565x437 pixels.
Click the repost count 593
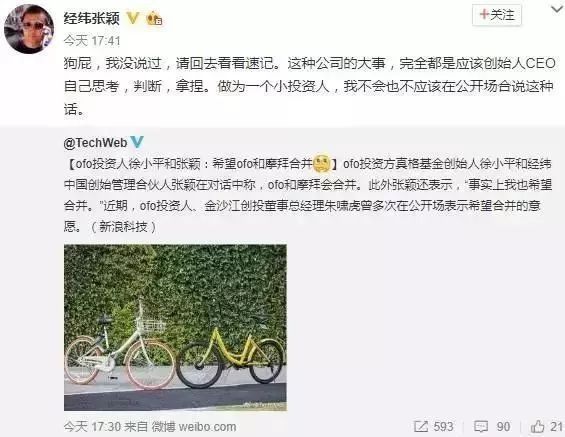click(443, 427)
